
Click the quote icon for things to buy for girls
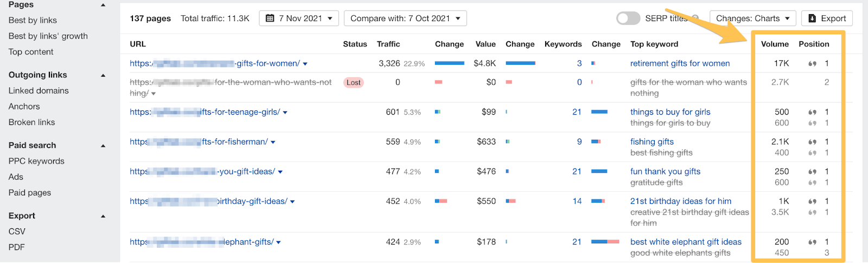(812, 112)
